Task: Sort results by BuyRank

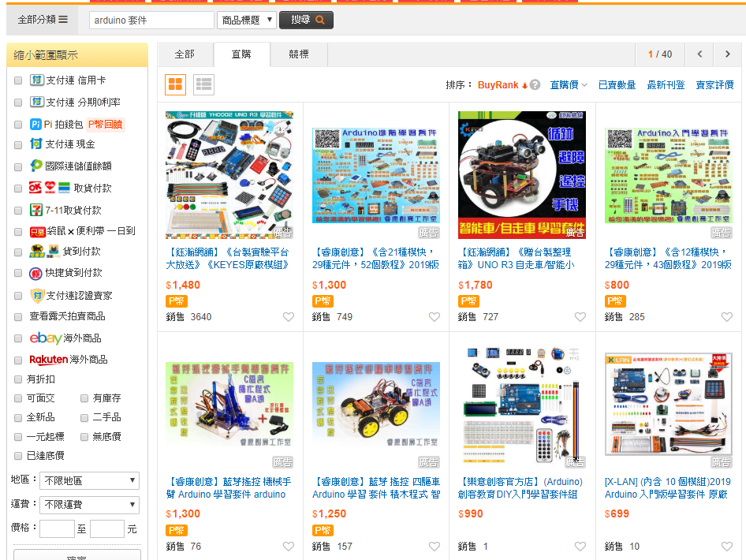Action: pos(502,84)
